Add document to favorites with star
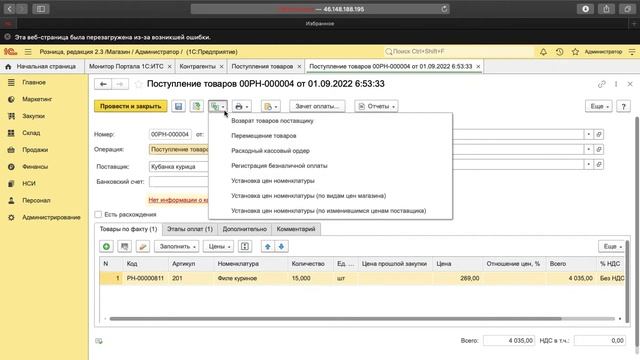 138,84
